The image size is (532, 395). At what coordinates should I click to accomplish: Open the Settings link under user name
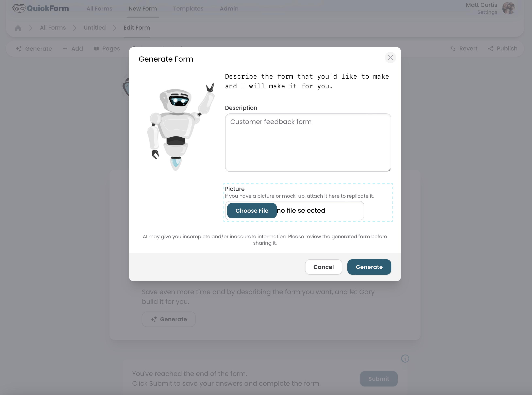tap(487, 12)
